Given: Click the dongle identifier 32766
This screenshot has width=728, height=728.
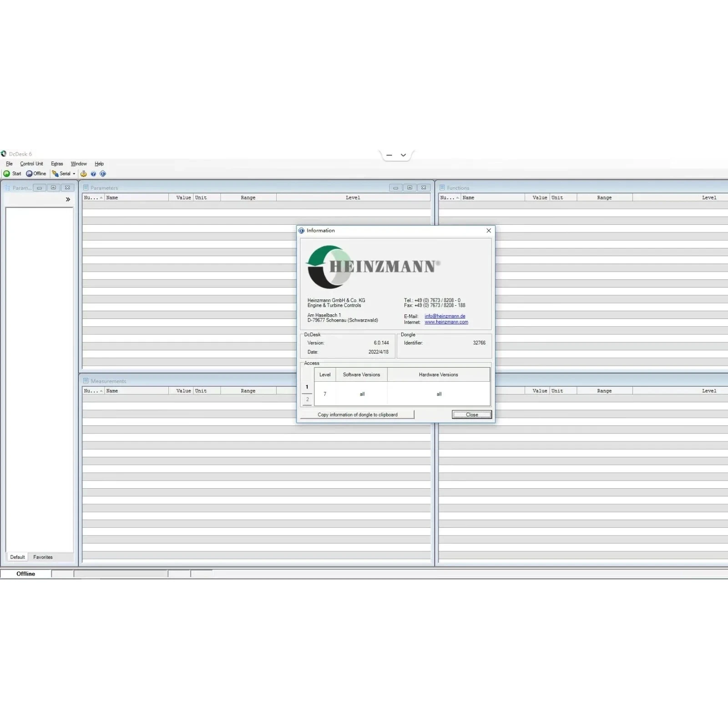Looking at the screenshot, I should coord(479,343).
